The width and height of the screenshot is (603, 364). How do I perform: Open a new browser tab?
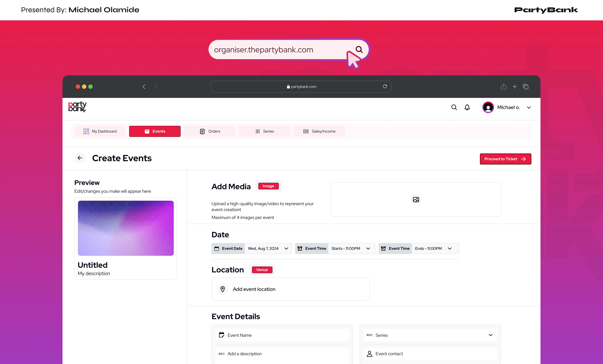point(515,87)
